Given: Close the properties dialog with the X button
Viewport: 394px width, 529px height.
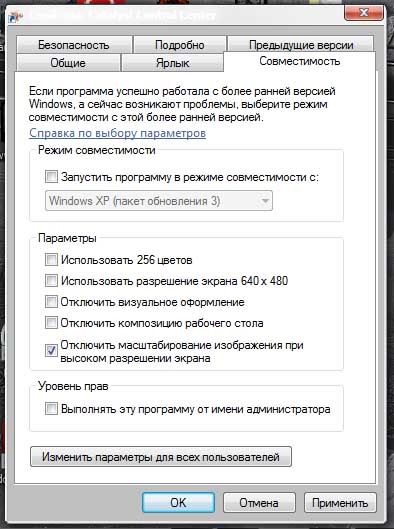Looking at the screenshot, I should [x=364, y=13].
